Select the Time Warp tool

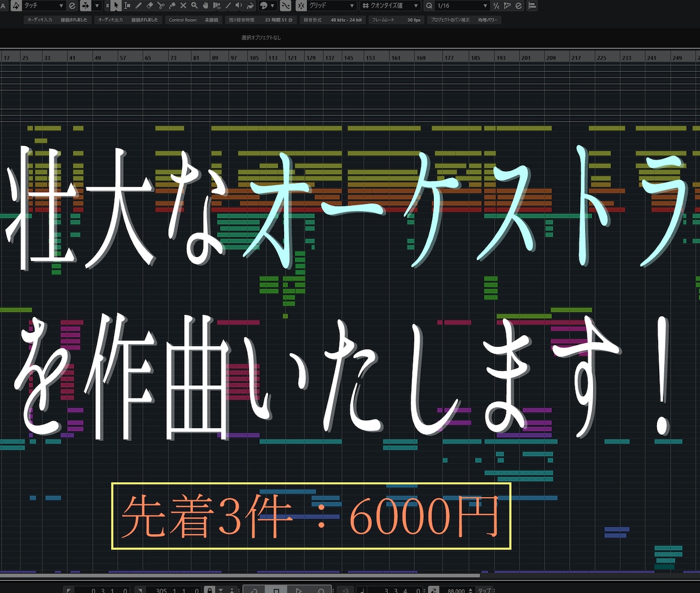[x=217, y=6]
